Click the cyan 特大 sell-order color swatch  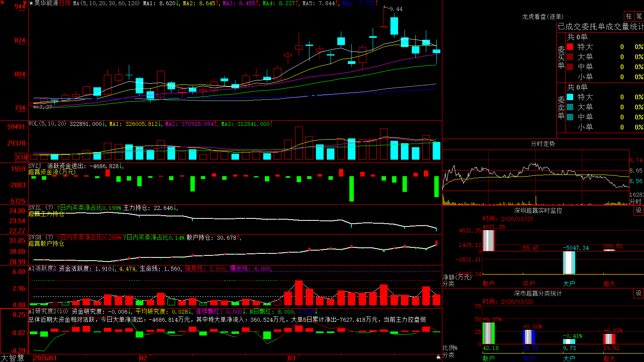pyautogui.click(x=570, y=97)
